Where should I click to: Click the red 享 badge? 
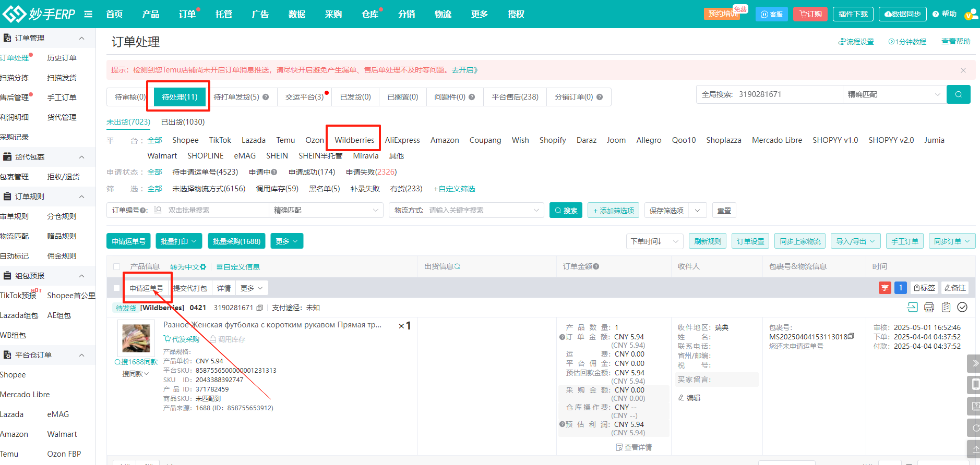885,288
